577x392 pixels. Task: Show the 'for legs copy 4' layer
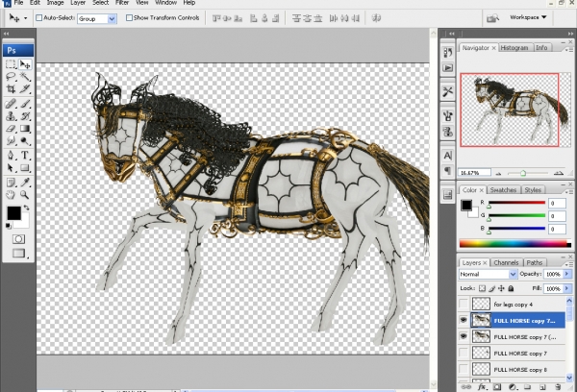(464, 305)
